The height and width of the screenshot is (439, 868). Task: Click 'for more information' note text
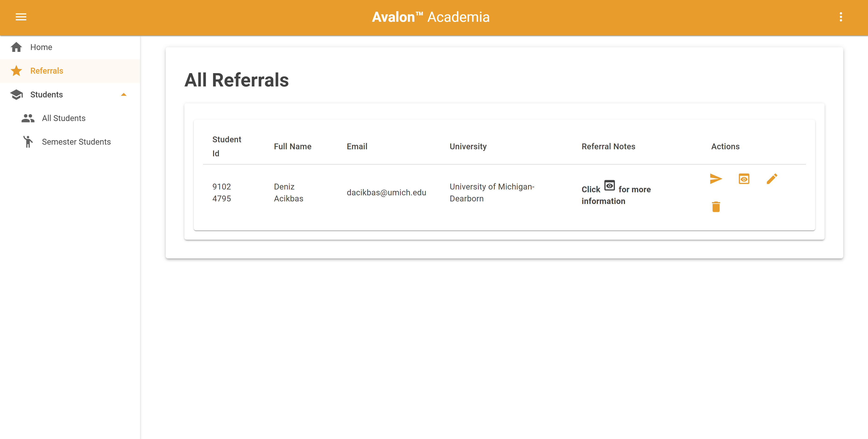pyautogui.click(x=616, y=195)
